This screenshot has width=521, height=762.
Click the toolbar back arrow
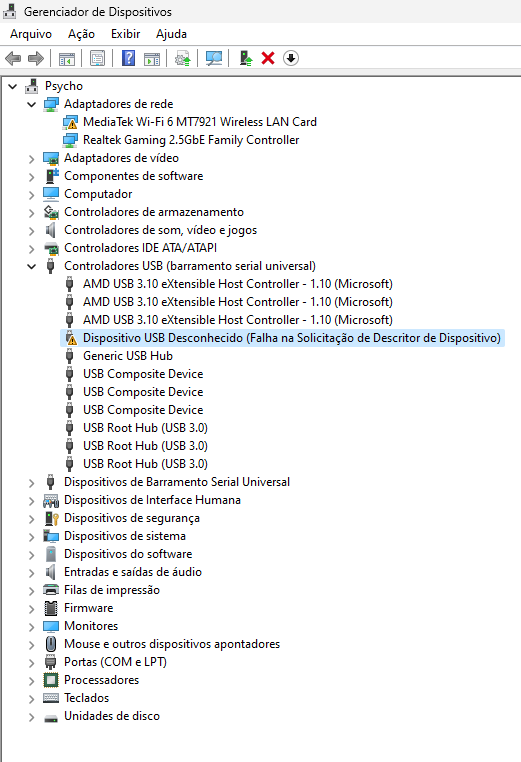tap(13, 58)
